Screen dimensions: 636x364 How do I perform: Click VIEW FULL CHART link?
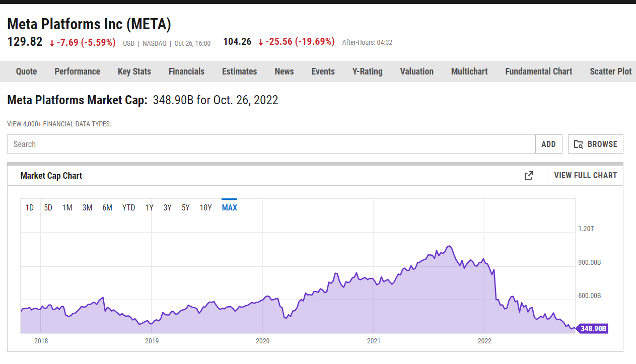[x=585, y=176]
